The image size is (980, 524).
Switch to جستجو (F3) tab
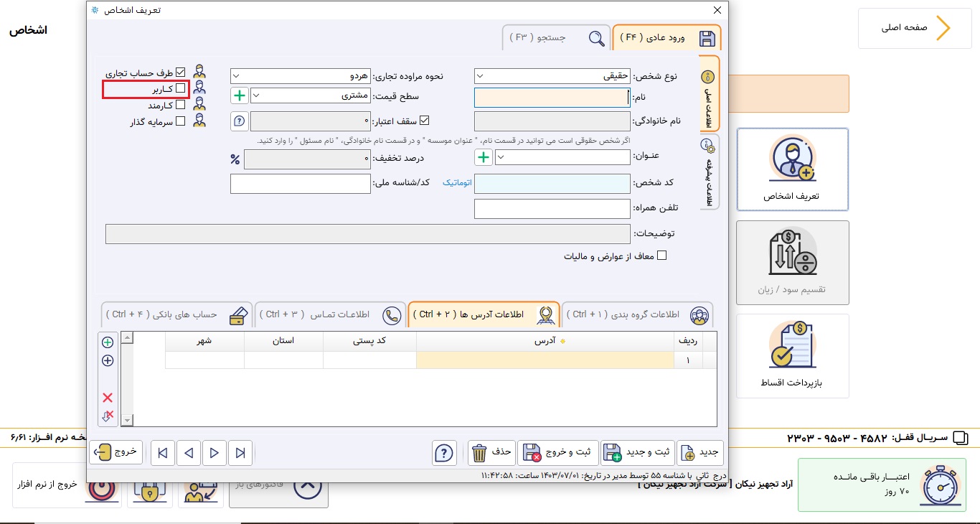(x=556, y=37)
